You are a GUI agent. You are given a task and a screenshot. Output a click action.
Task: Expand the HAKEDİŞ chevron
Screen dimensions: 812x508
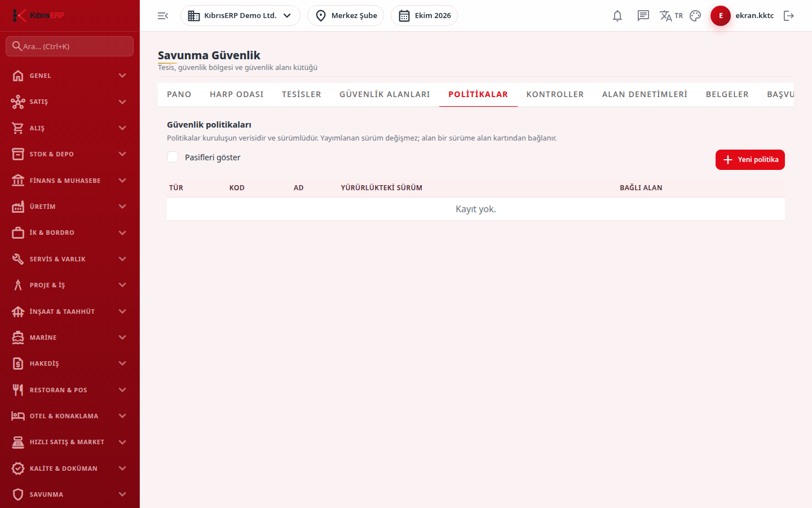click(122, 364)
